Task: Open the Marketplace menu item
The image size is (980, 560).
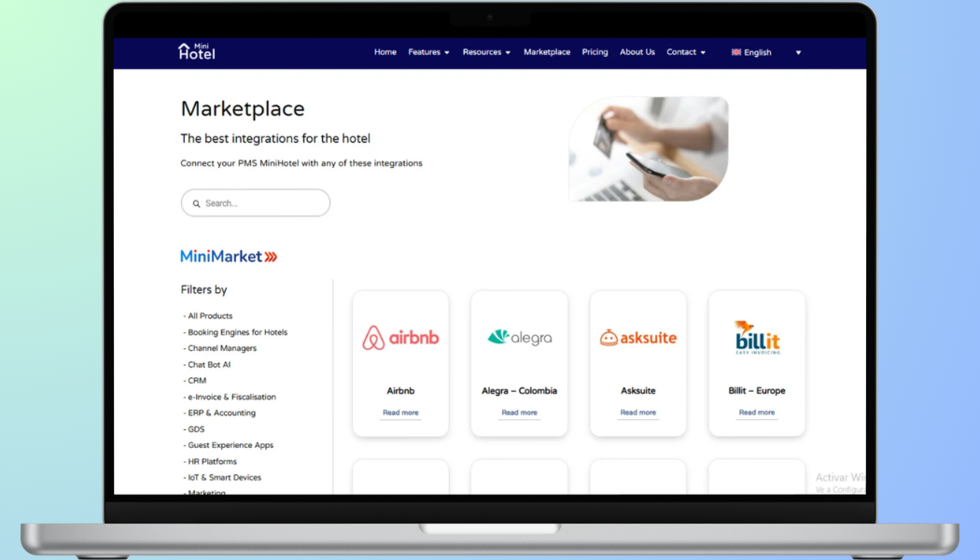Action: [x=547, y=52]
